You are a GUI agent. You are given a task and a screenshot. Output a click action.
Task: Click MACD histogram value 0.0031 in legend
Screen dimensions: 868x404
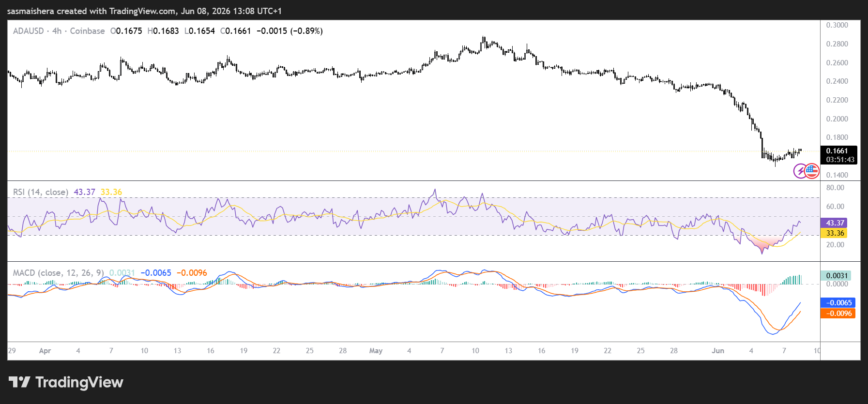coord(122,273)
